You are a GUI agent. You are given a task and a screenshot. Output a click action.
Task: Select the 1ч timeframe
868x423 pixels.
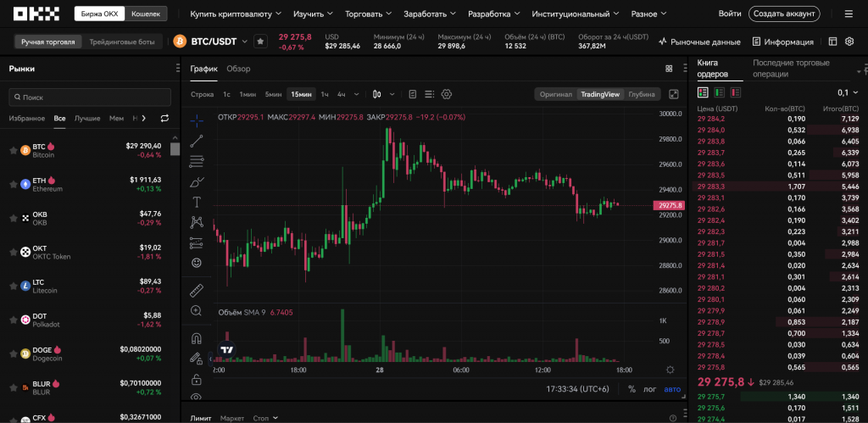click(325, 94)
